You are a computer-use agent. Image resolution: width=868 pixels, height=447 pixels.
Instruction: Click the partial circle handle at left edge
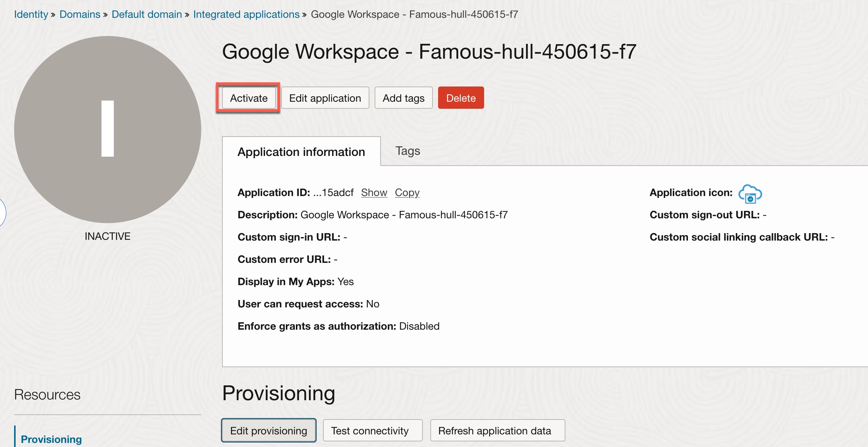pyautogui.click(x=2, y=213)
